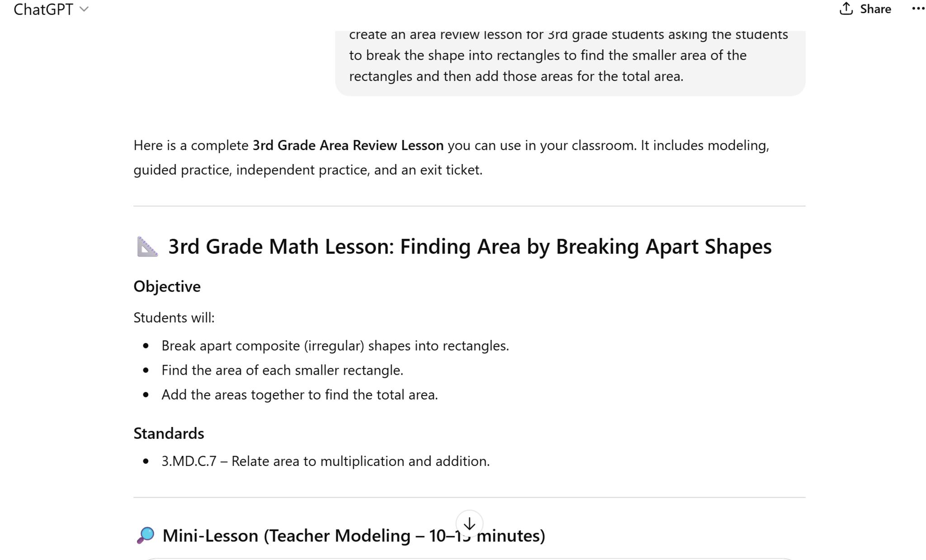Click the "Students will:" line
Image resolution: width=926 pixels, height=560 pixels.
point(174,318)
